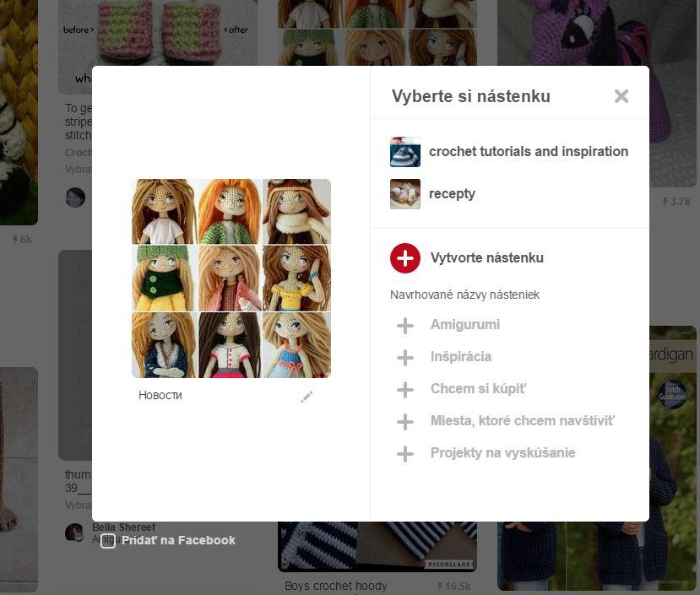Open the Boys crochet hoody pin
This screenshot has width=700, height=595.
[x=336, y=586]
